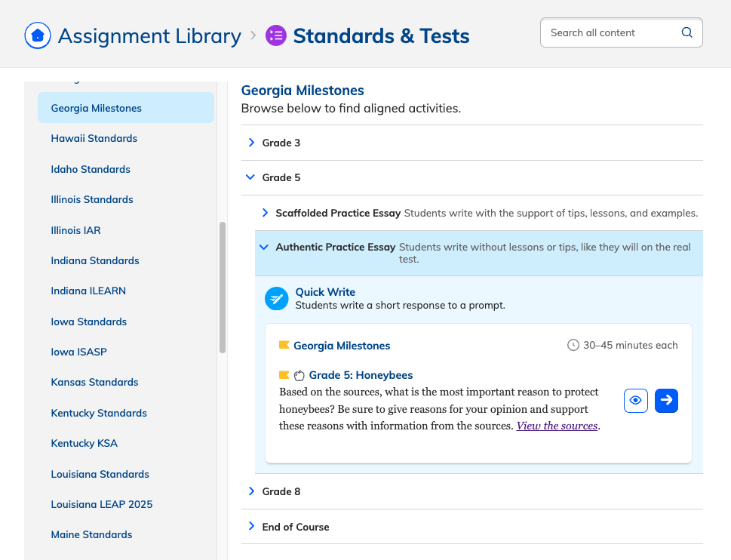
Task: Click the yellow flag beside Georgia Milestones card title
Action: pyautogui.click(x=284, y=345)
